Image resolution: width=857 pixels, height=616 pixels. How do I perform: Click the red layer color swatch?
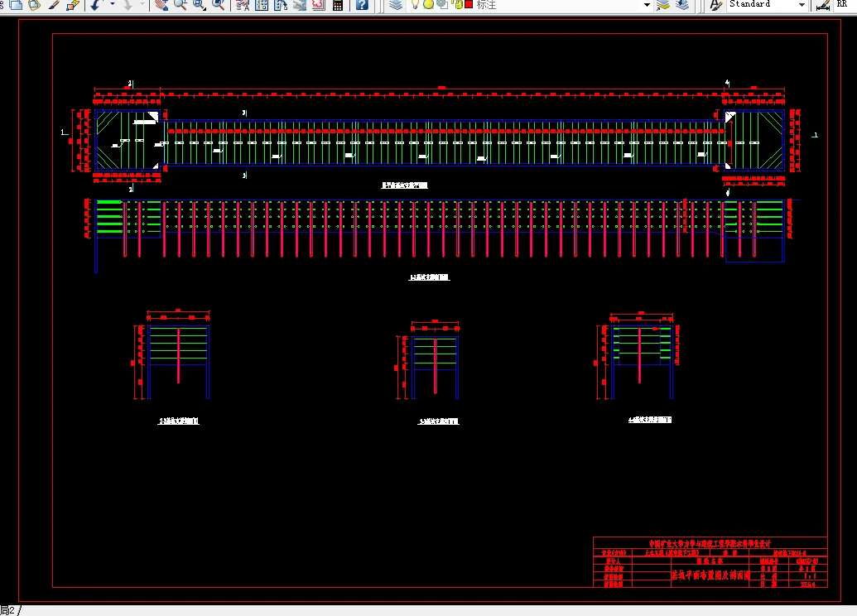coord(469,4)
